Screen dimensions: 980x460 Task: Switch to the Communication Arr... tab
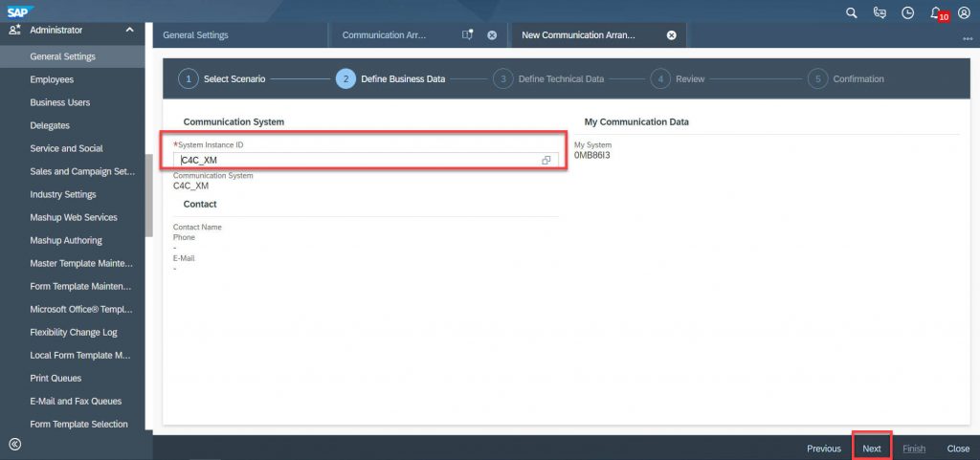pos(384,35)
